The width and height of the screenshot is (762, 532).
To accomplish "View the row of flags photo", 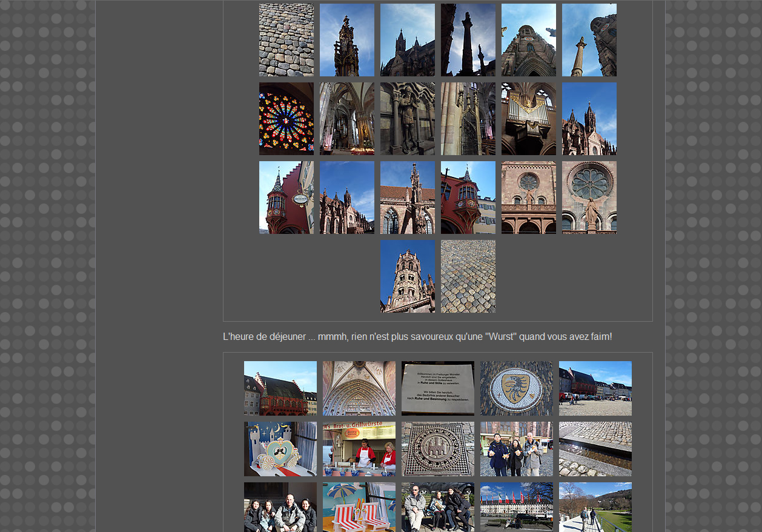I will click(x=516, y=507).
